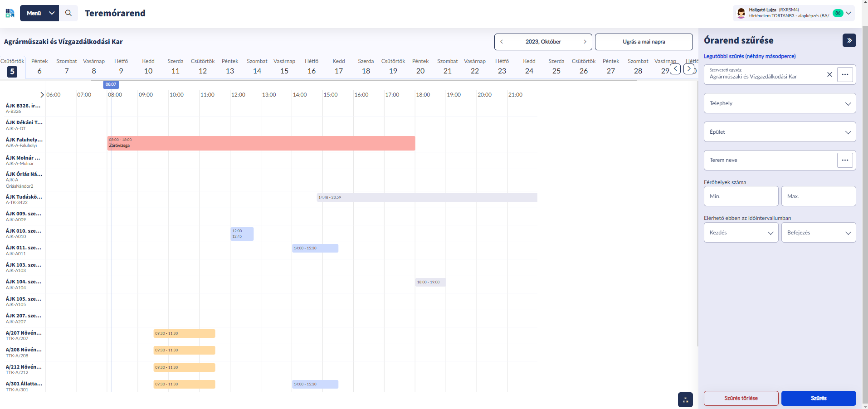The width and height of the screenshot is (868, 409).
Task: Open the Záróvizsga event block
Action: [x=261, y=143]
